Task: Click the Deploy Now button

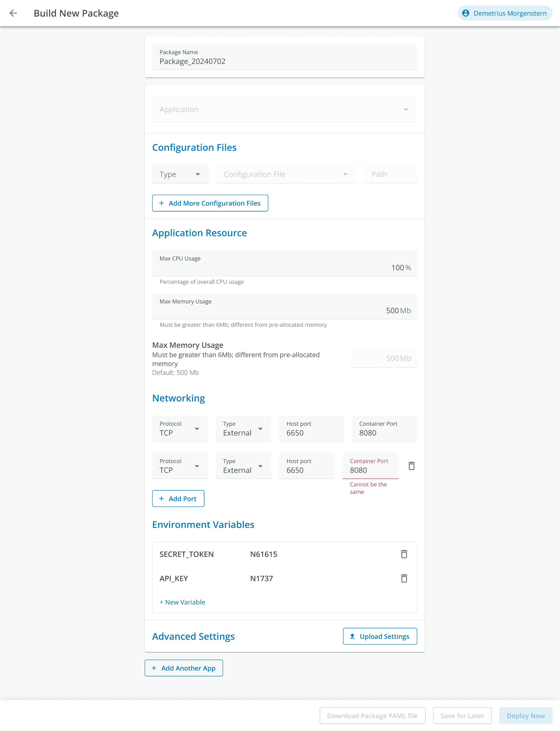Action: (526, 716)
